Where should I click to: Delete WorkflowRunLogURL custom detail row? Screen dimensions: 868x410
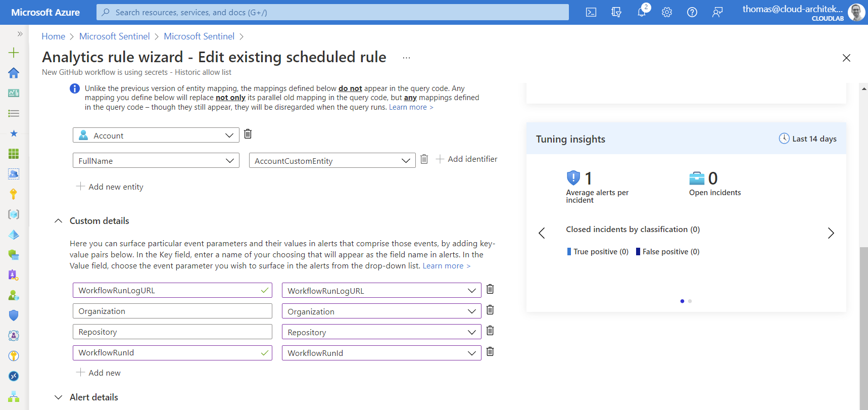click(490, 289)
